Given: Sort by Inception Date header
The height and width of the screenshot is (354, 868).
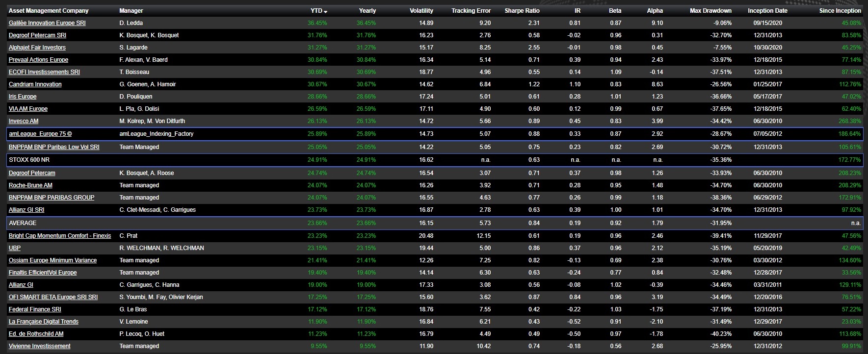Looking at the screenshot, I should [767, 11].
